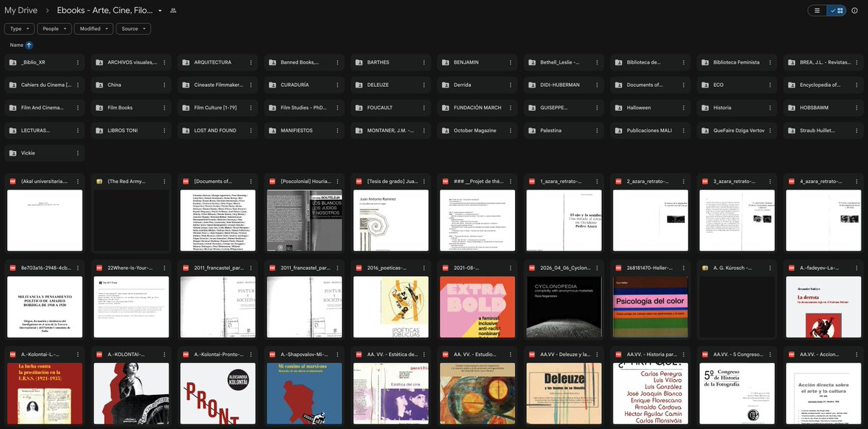The height and width of the screenshot is (429, 868).
Task: Open the October Magazine folder
Action: (x=477, y=130)
